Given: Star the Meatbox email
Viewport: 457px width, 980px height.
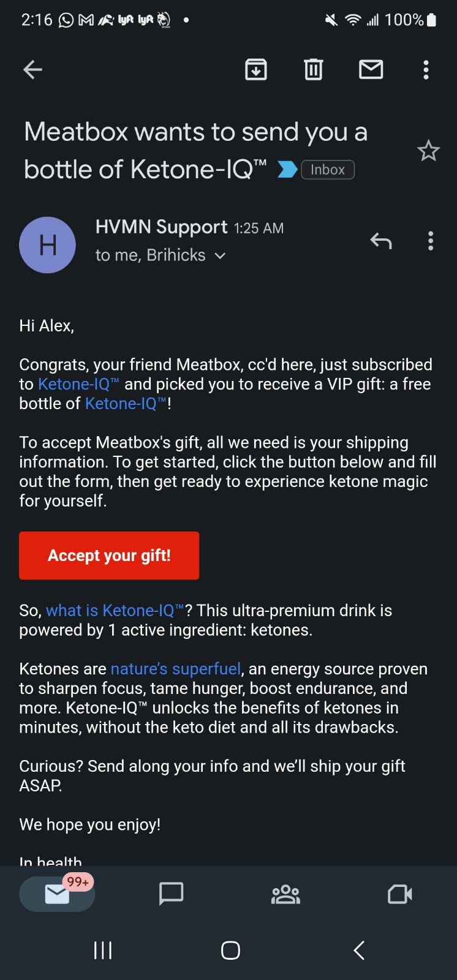Looking at the screenshot, I should (428, 151).
